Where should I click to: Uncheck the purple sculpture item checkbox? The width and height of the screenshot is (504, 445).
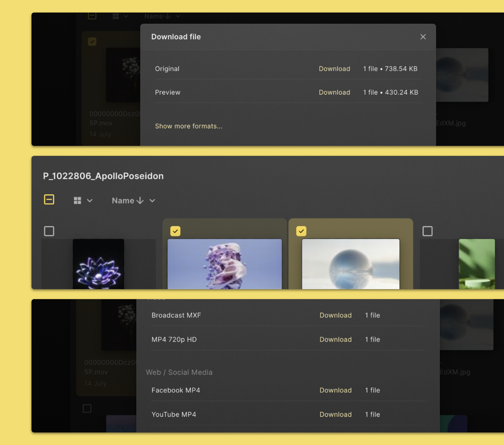pyautogui.click(x=175, y=231)
